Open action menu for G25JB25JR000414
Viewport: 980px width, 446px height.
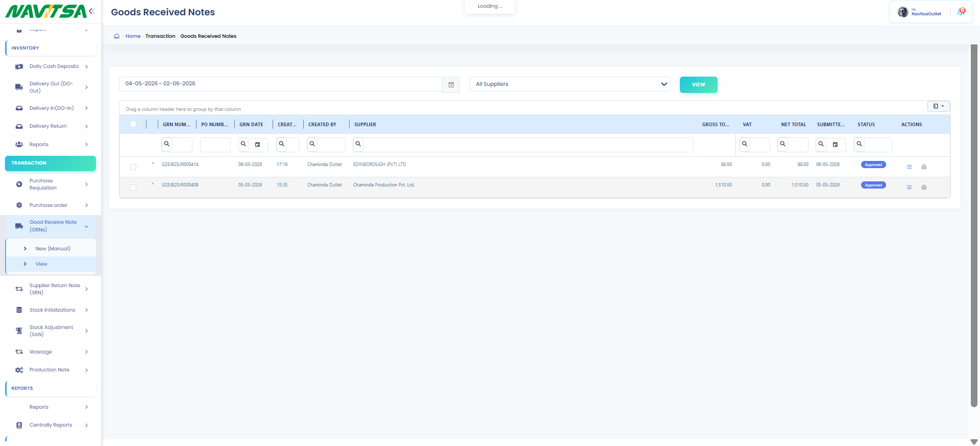point(909,167)
